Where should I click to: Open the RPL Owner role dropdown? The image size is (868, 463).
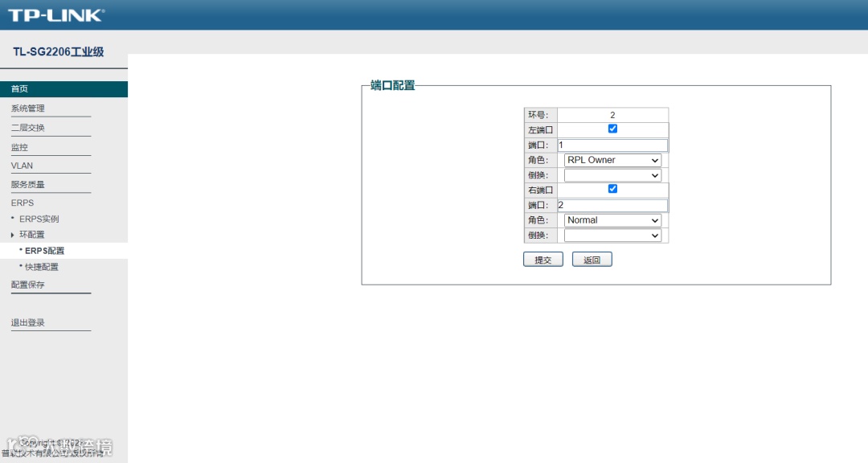(612, 160)
